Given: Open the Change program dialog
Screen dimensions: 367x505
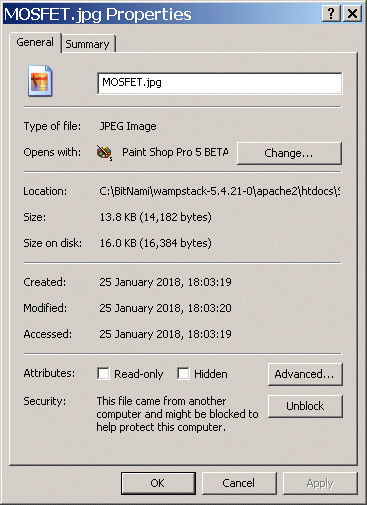Looking at the screenshot, I should [x=289, y=153].
